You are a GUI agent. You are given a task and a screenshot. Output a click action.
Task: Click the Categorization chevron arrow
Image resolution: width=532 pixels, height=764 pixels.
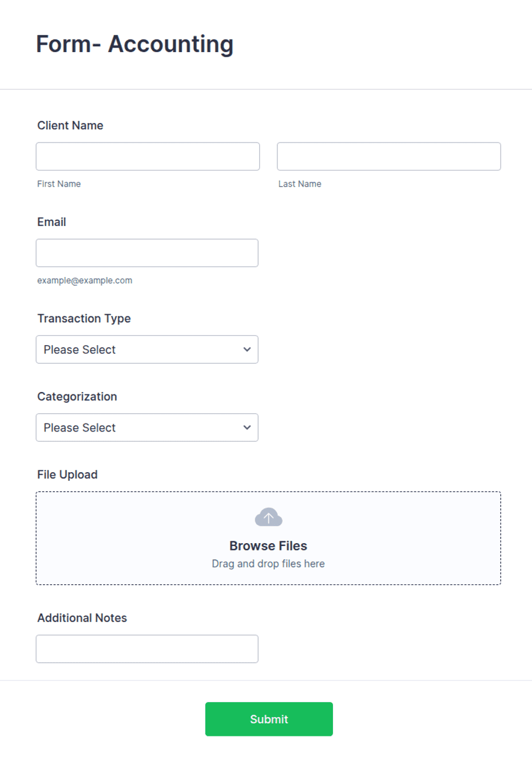(x=247, y=427)
